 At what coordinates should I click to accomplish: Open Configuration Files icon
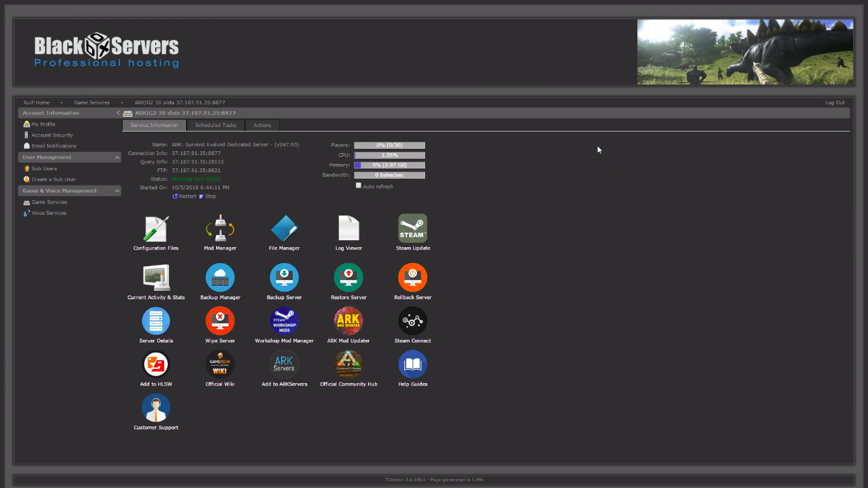pyautogui.click(x=156, y=229)
